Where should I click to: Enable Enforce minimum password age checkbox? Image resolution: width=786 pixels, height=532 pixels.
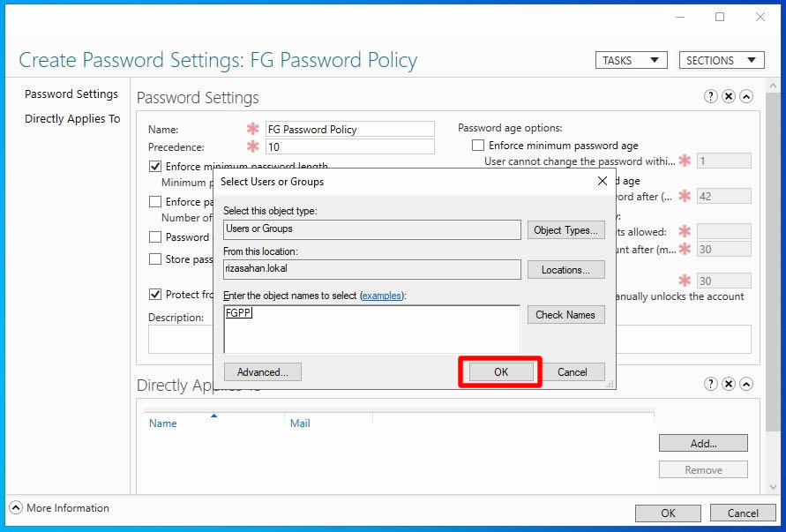click(x=478, y=146)
